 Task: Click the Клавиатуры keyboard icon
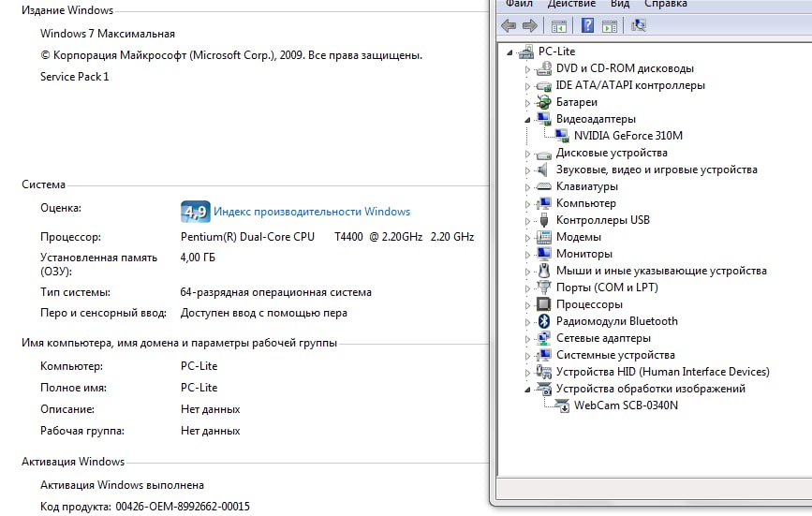[x=544, y=186]
